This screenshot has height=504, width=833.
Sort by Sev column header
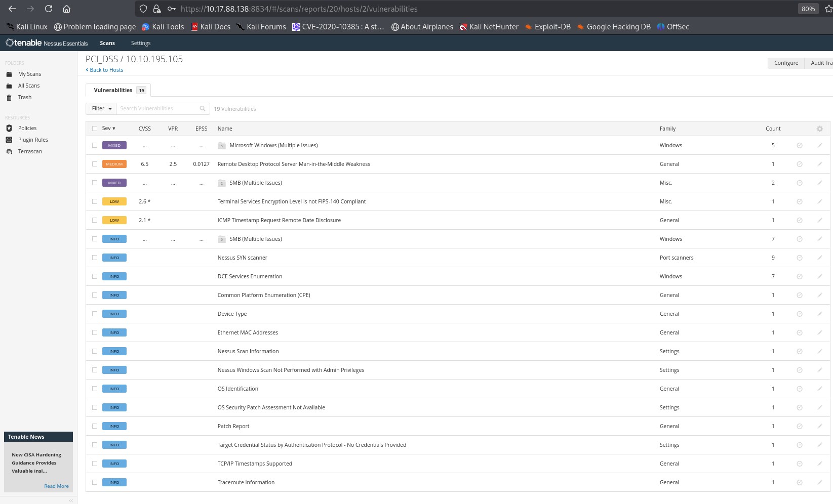tap(109, 129)
